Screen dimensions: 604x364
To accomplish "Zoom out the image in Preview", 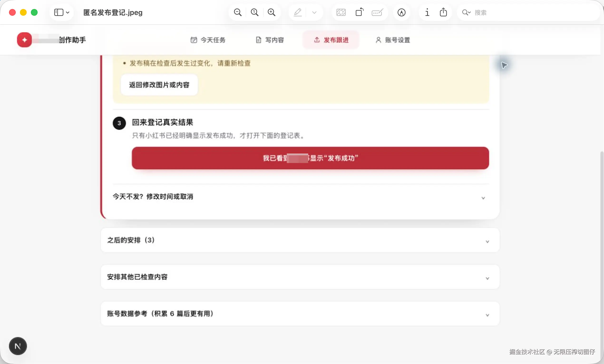I will pyautogui.click(x=238, y=12).
